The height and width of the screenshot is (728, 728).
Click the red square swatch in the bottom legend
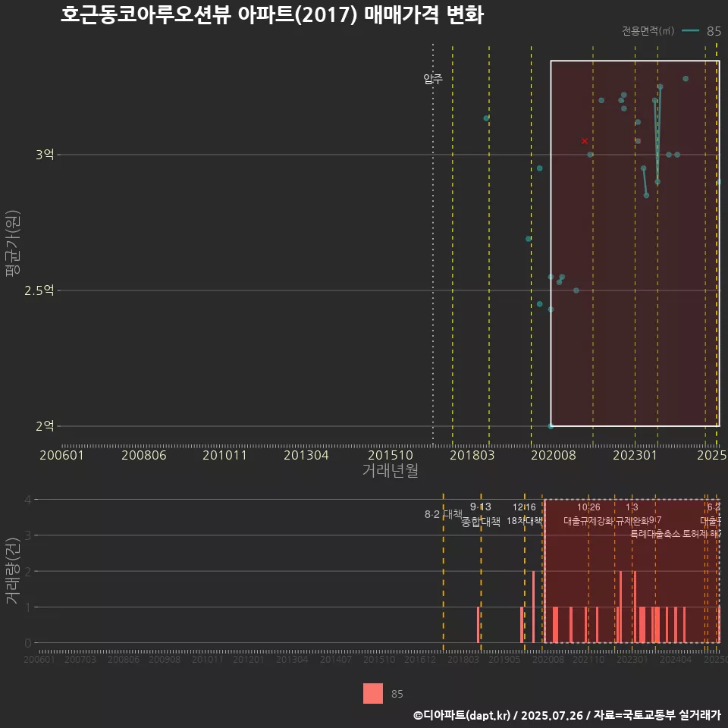[x=373, y=693]
